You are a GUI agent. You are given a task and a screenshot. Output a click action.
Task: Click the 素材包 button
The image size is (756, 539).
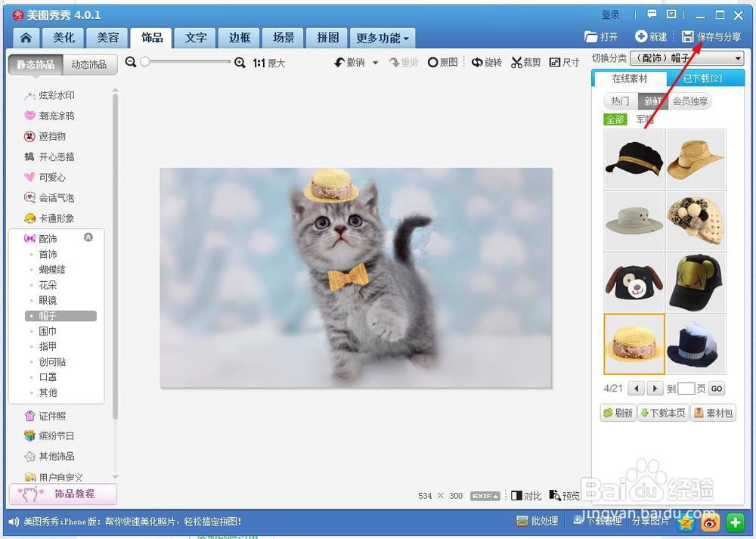(714, 413)
